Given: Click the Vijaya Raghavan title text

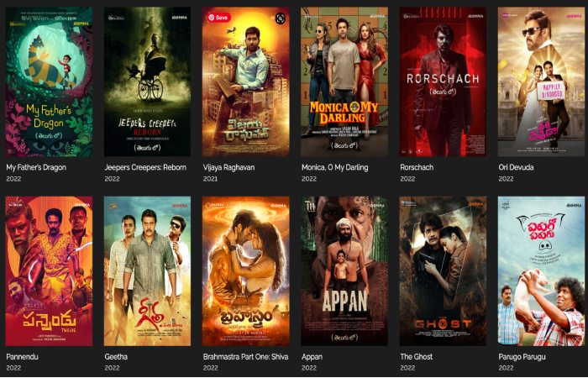Looking at the screenshot, I should (x=228, y=168).
